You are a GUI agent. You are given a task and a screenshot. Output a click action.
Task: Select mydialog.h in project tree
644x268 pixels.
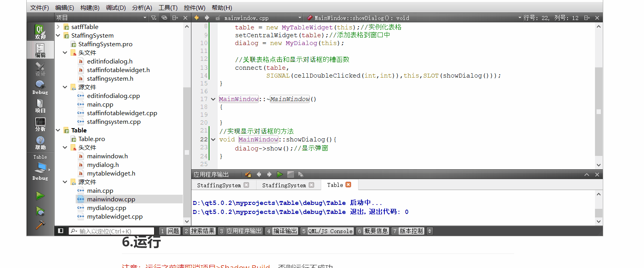tap(103, 165)
